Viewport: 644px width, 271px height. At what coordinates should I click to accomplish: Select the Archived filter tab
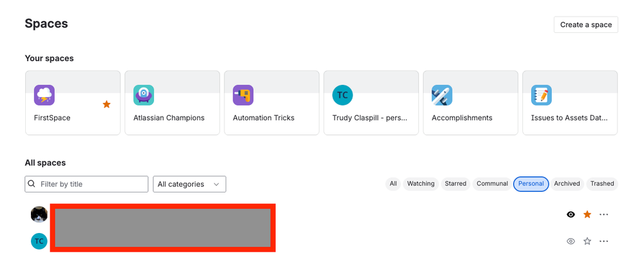click(567, 183)
